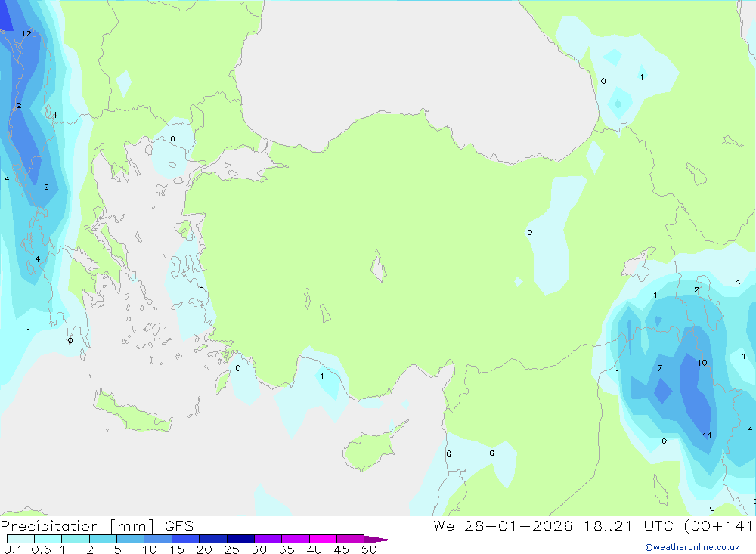Click the '50' legend scale label
Viewport: 756px width, 554px height.
pyautogui.click(x=369, y=549)
